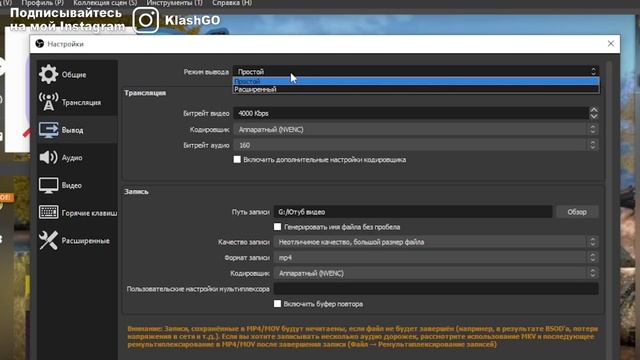
Task: Switch to the Расширенные settings tab
Action: (77, 240)
